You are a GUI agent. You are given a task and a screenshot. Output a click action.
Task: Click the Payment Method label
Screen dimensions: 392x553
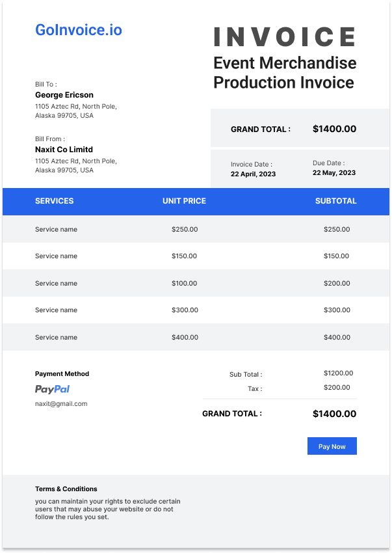(62, 374)
